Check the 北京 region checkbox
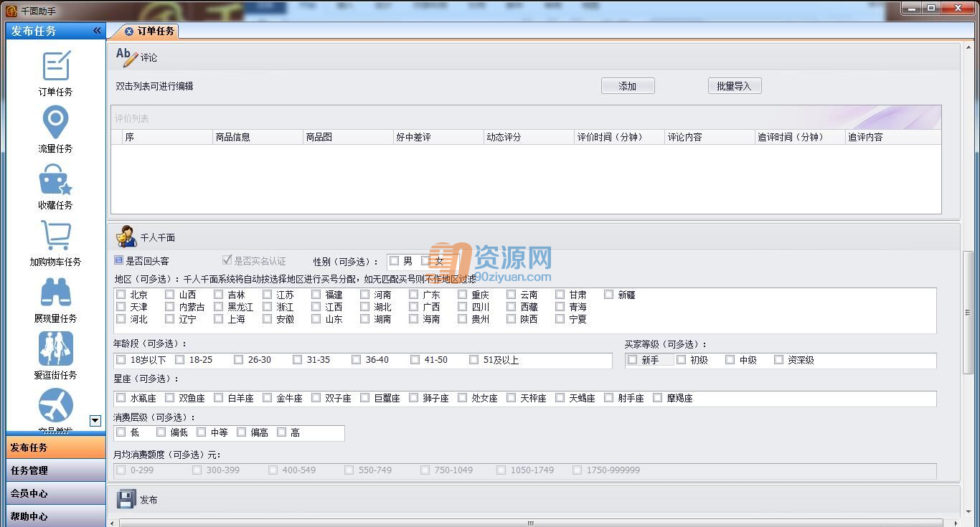Screen dimensions: 980x527 pos(121,294)
